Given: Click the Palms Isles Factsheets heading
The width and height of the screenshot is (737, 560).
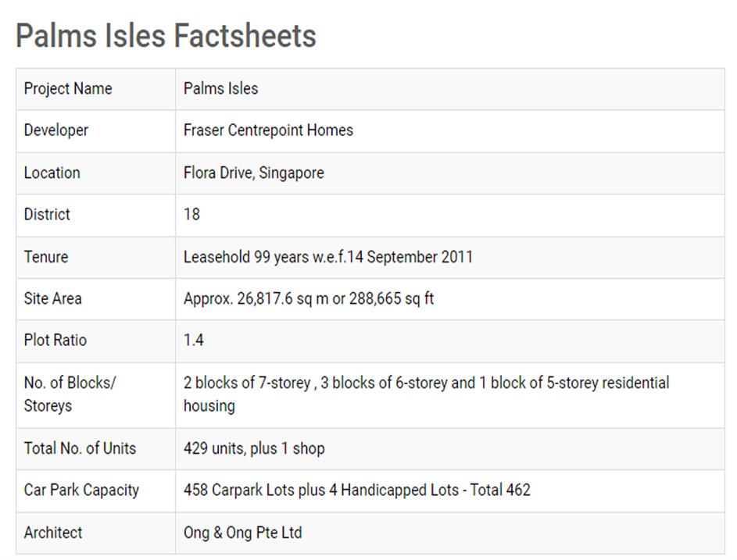Looking at the screenshot, I should tap(166, 36).
